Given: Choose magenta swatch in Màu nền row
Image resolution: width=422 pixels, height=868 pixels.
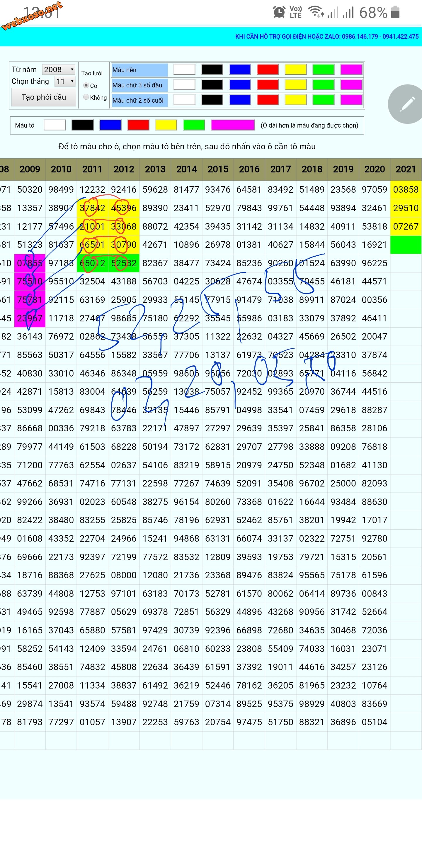Looking at the screenshot, I should click(x=351, y=70).
